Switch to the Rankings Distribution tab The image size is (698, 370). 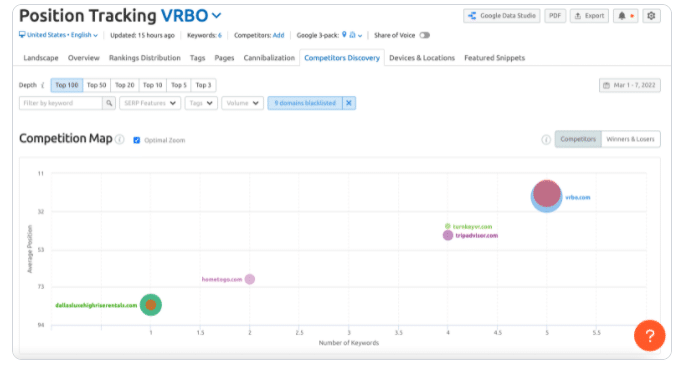click(145, 58)
